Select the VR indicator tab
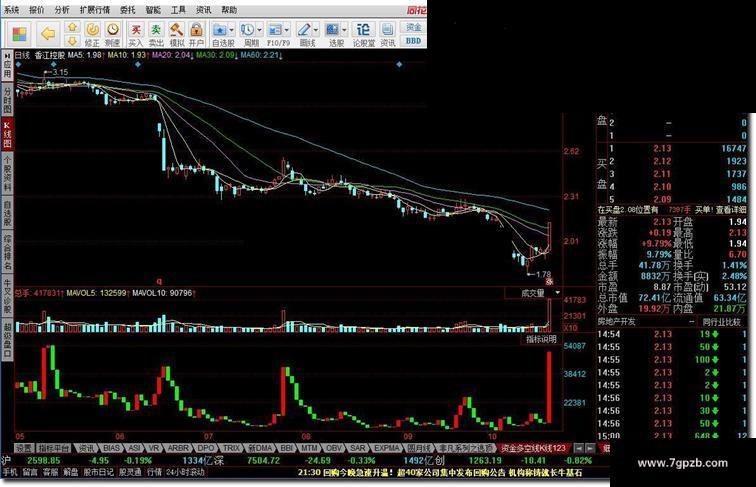This screenshot has height=487, width=756. 154,448
